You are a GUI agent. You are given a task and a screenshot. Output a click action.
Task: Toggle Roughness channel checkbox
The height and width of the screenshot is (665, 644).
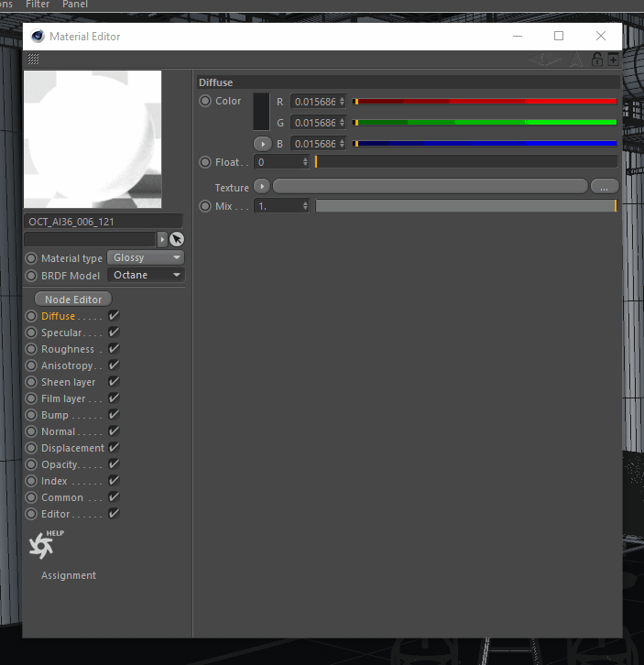[114, 349]
